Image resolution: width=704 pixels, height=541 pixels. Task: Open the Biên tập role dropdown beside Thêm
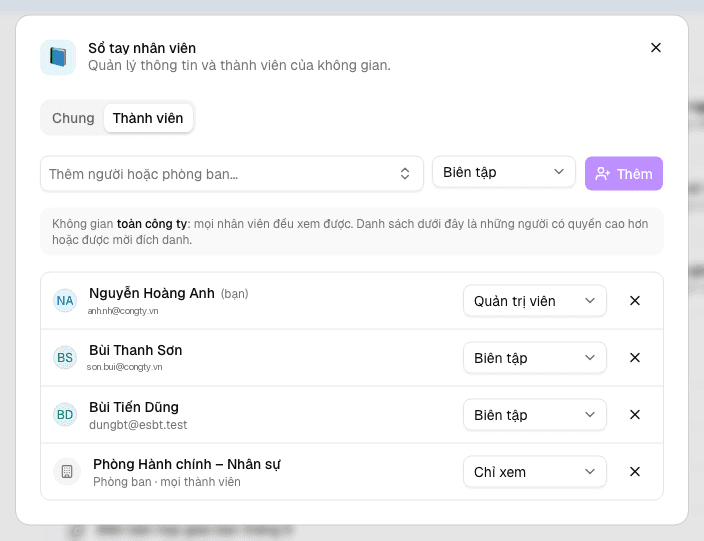pos(503,172)
